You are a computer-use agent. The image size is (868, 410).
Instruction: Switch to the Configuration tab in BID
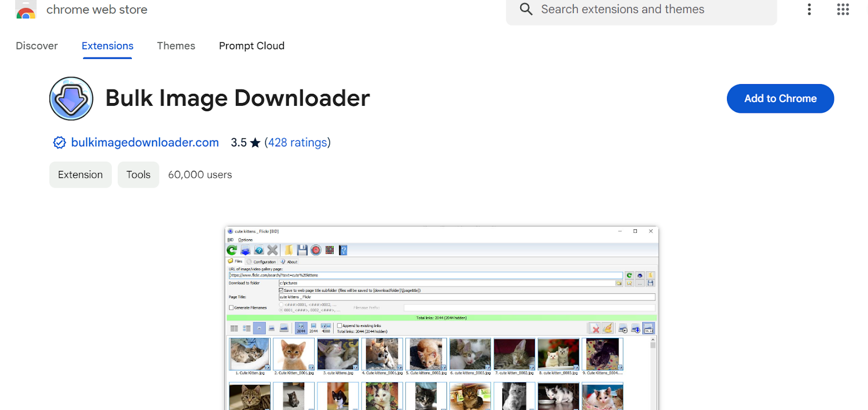(x=261, y=261)
